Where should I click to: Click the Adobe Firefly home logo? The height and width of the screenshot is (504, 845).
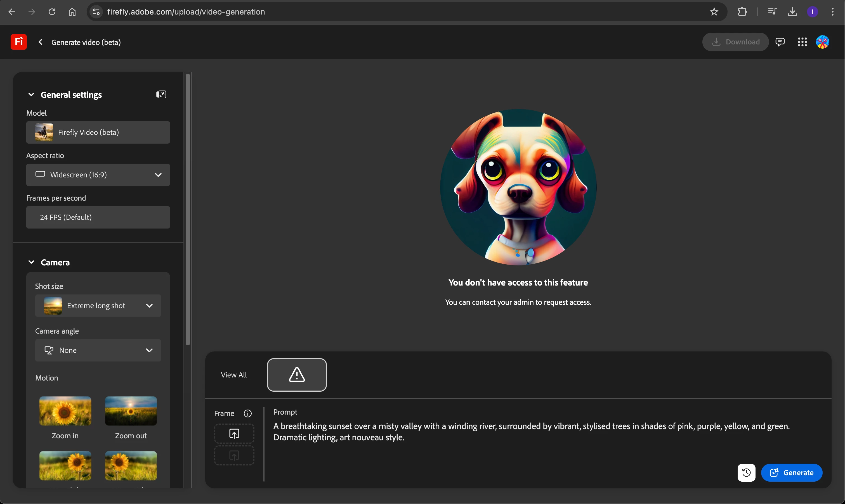19,42
